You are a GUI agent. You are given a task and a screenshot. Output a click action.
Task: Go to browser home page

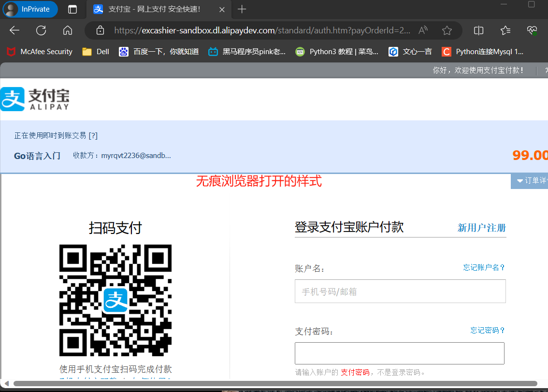68,30
